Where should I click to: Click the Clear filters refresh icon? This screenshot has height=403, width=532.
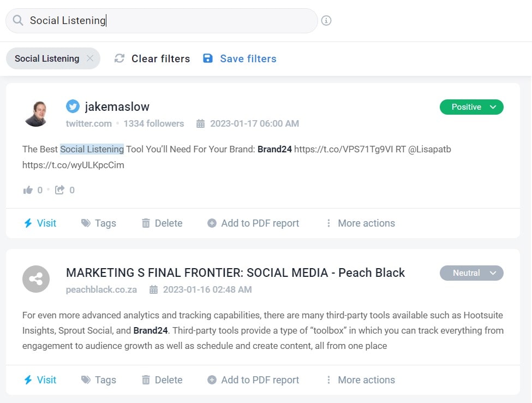pos(119,58)
